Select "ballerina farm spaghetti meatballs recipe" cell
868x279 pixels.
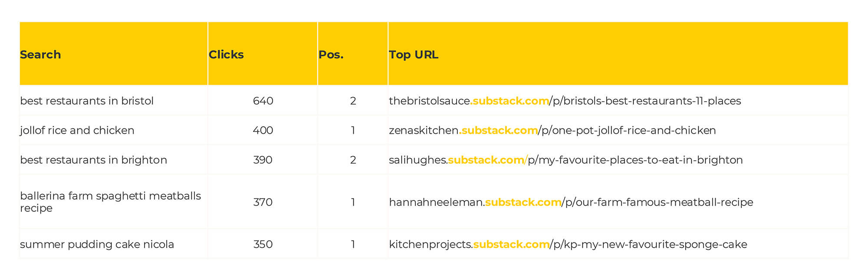[110, 202]
